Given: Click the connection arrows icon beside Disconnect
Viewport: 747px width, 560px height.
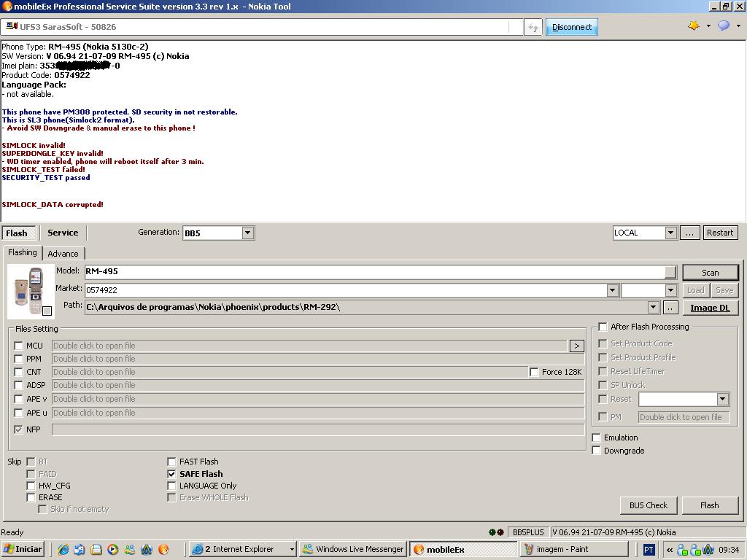Looking at the screenshot, I should 533,28.
